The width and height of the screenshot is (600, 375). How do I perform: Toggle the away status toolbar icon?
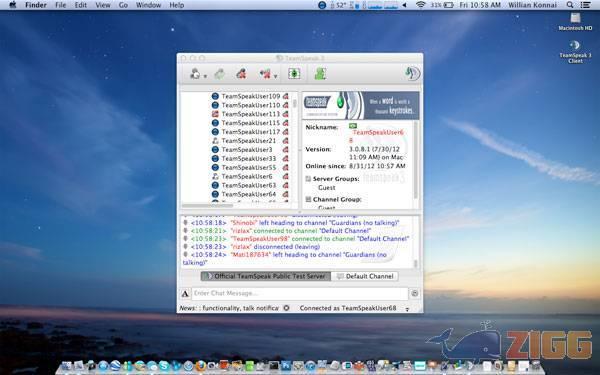pyautogui.click(x=265, y=73)
